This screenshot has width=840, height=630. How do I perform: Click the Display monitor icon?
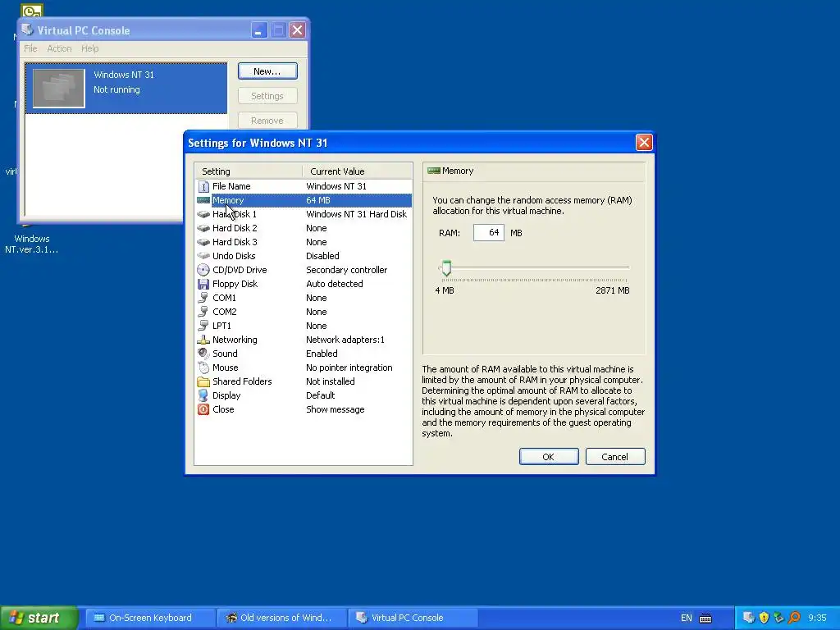(x=203, y=395)
